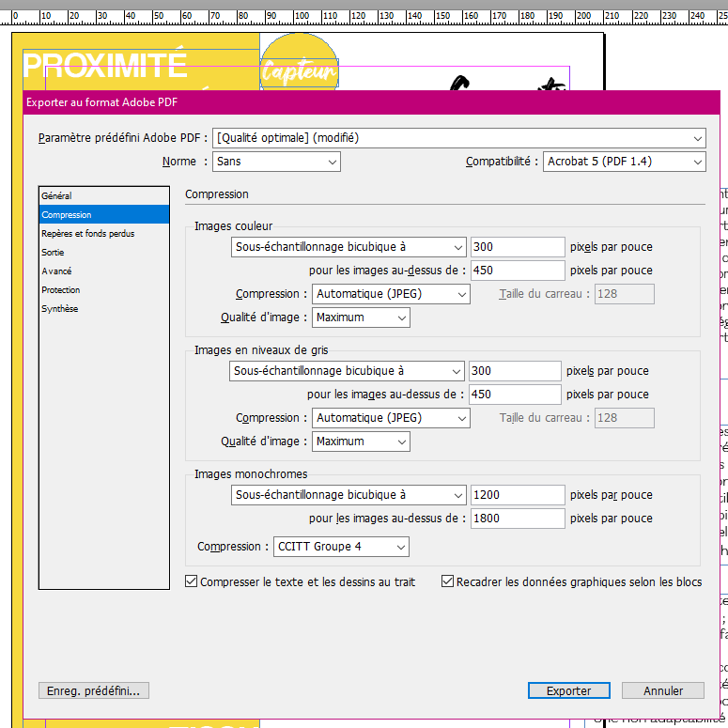Viewport: 728px width, 728px height.
Task: Click the Capteur yellow circle in document
Action: click(x=299, y=61)
